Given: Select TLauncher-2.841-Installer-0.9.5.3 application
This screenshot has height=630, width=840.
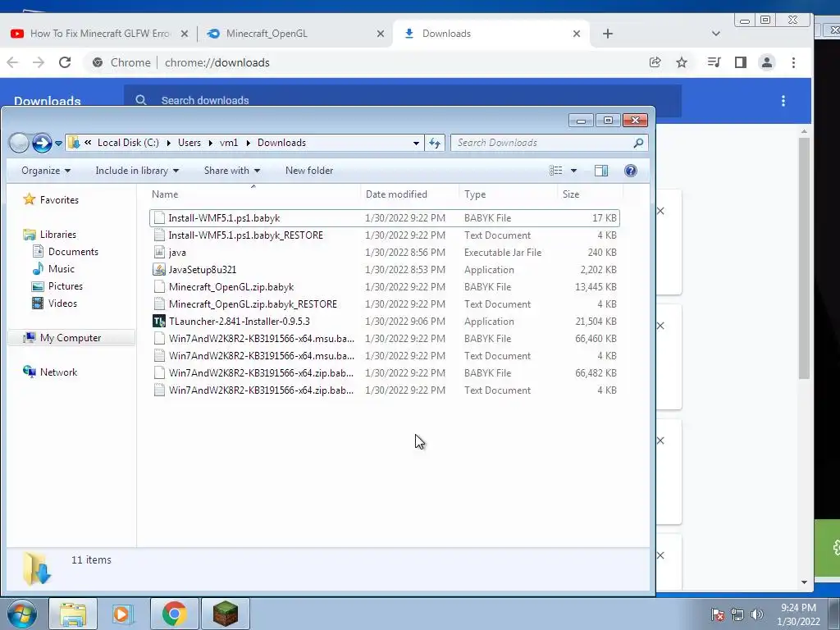Looking at the screenshot, I should (x=385, y=321).
